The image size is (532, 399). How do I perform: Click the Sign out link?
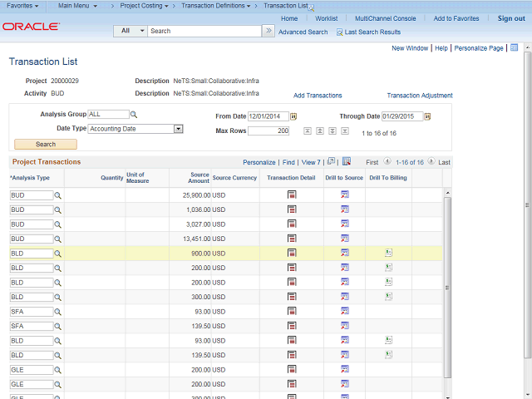(511, 18)
